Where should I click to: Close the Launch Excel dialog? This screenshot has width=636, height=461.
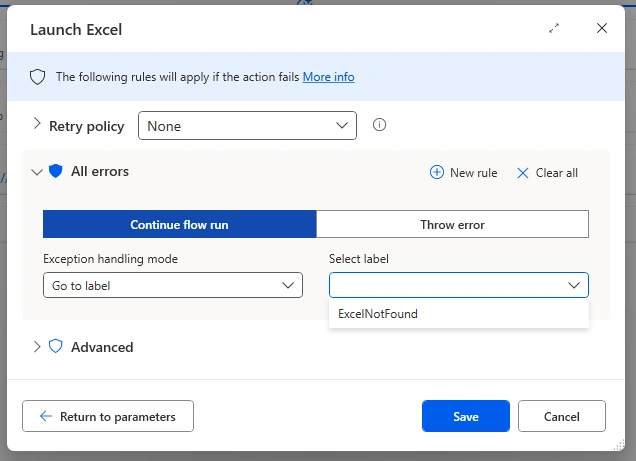[602, 28]
